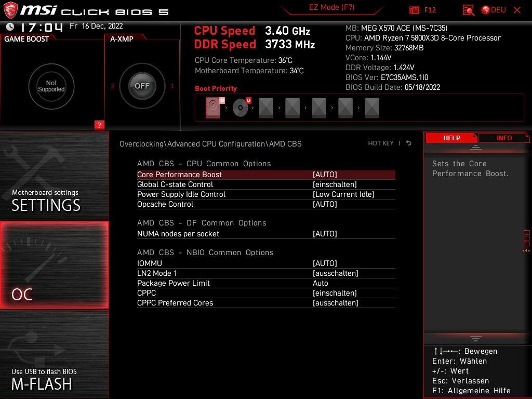Open NUMA nodes per socket value
This screenshot has width=532, height=399.
point(325,233)
